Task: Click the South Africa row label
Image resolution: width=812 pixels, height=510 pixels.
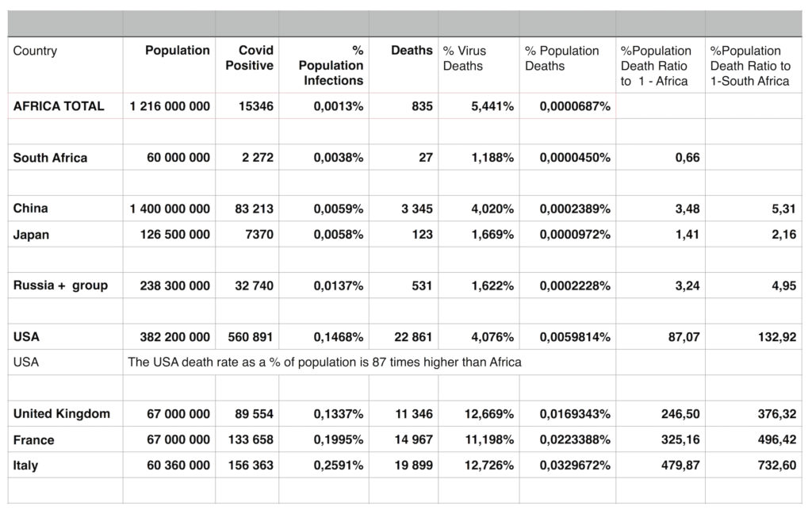Action: pos(65,157)
